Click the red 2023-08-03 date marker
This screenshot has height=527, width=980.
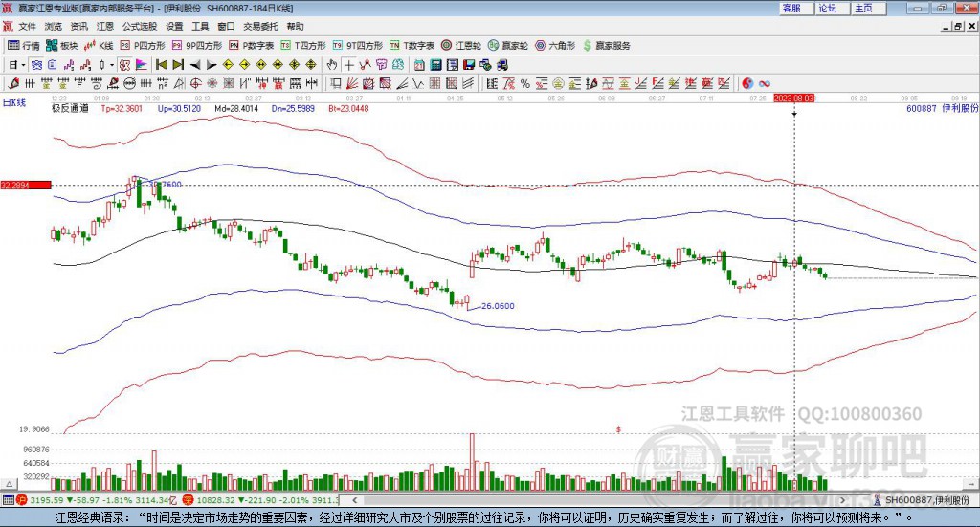point(793,98)
